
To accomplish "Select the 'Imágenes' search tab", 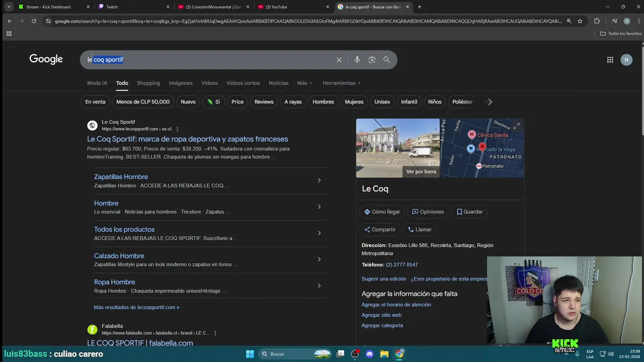I will point(181,83).
